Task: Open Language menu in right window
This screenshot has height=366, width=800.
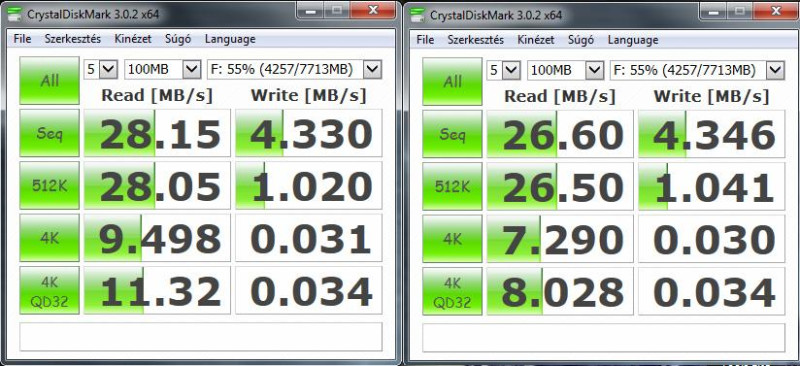Action: (x=633, y=40)
